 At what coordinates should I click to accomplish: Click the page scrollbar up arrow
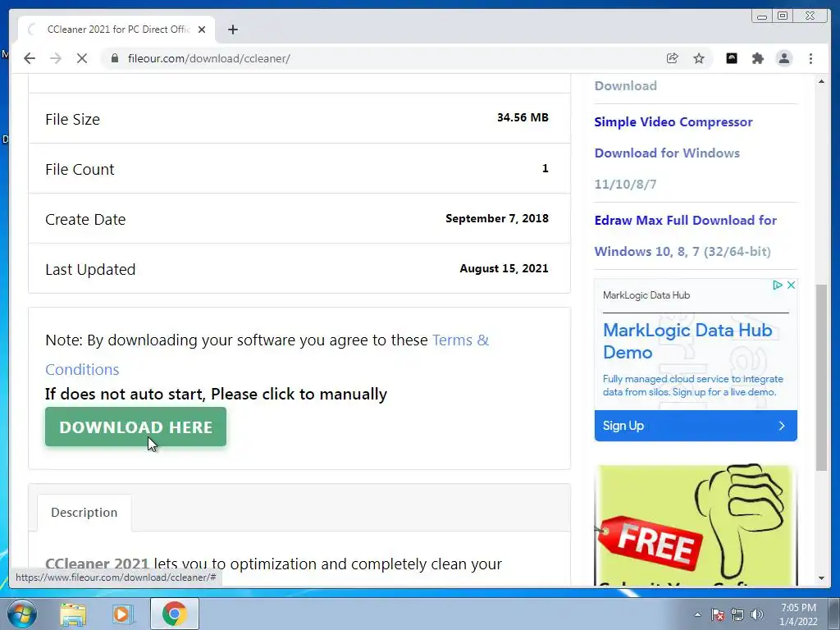(x=821, y=81)
